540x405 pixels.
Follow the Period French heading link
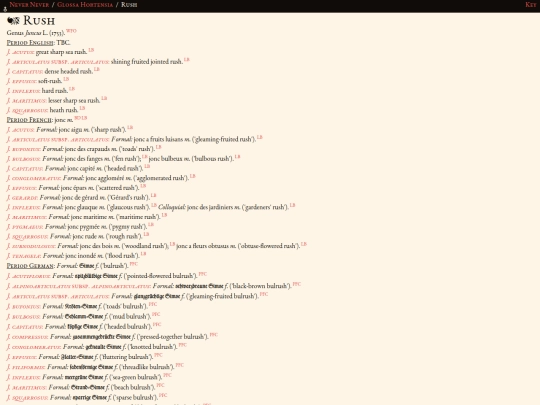pos(29,120)
